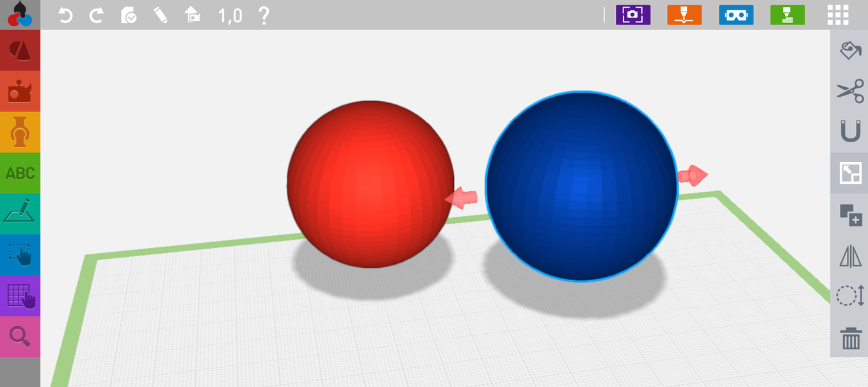Click the undo arrow in top toolbar
This screenshot has height=387, width=868.
(x=65, y=15)
